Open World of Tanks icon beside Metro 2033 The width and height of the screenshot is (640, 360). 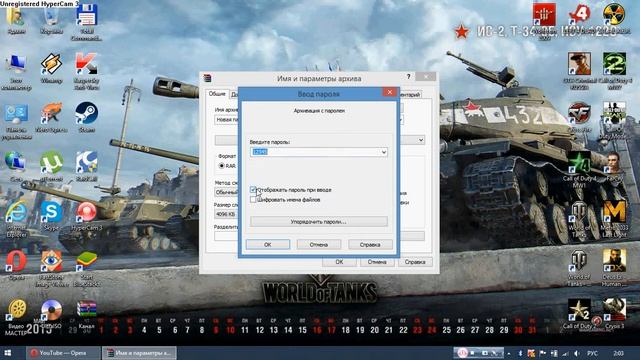(579, 219)
